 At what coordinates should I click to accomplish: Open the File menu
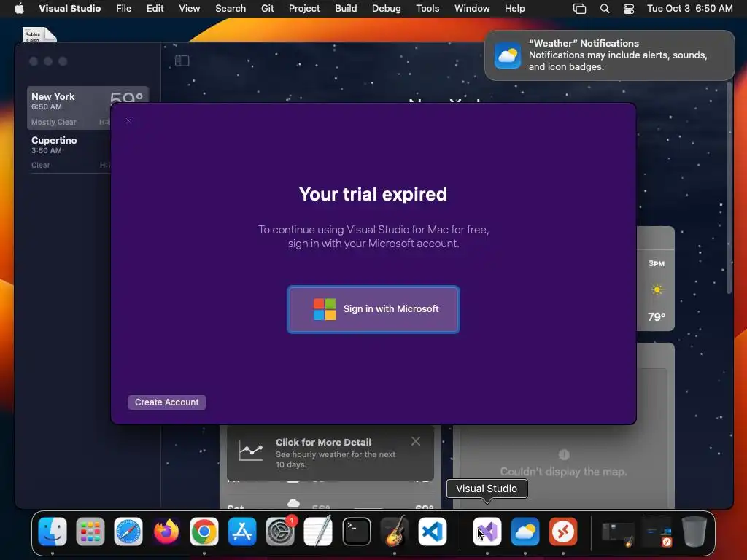coord(124,8)
